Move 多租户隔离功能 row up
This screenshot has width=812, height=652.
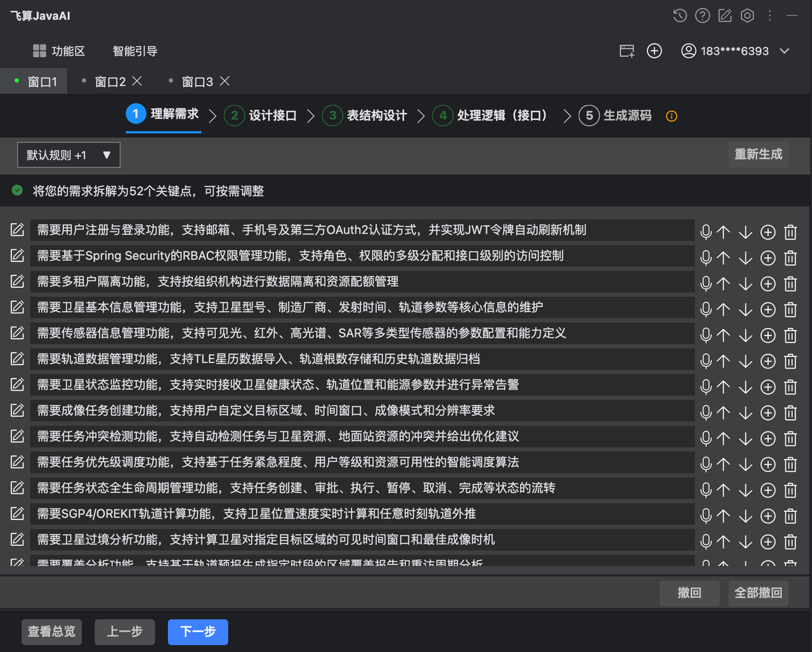tap(723, 284)
